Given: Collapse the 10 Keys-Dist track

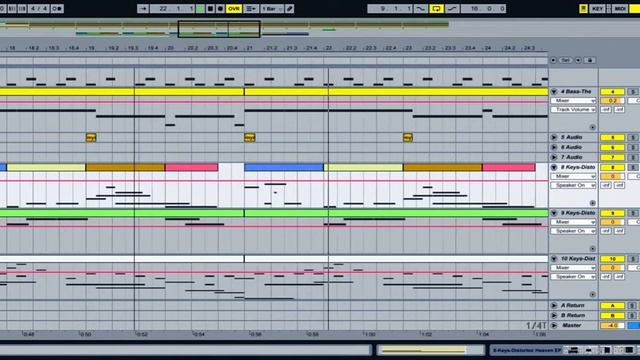Looking at the screenshot, I should (x=554, y=259).
